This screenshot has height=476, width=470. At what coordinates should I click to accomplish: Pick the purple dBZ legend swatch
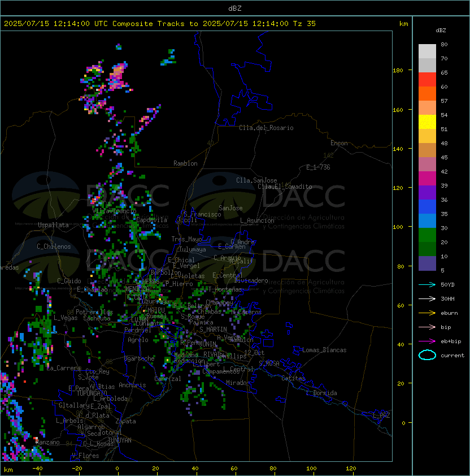click(x=427, y=193)
